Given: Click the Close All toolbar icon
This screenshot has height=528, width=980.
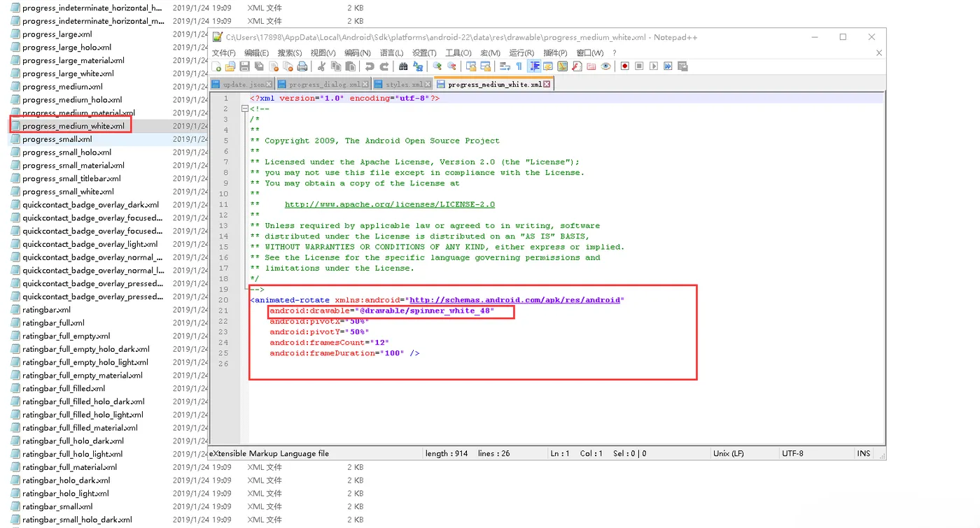Looking at the screenshot, I should (x=288, y=66).
